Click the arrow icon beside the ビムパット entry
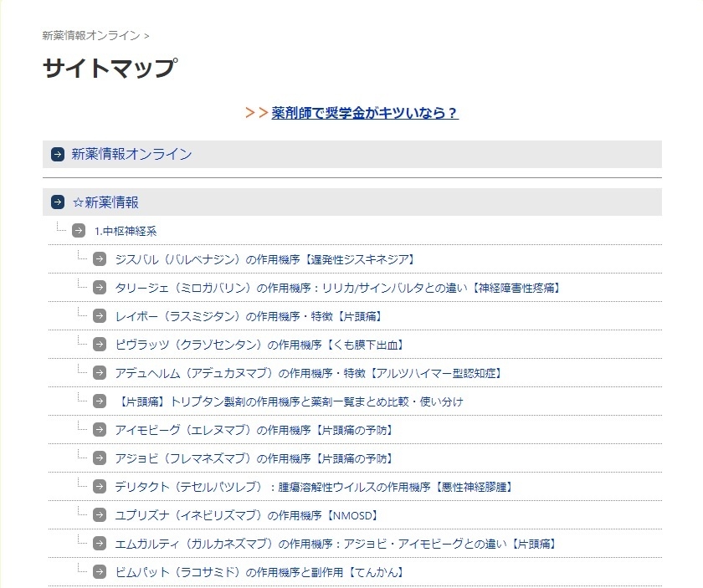703x588 pixels. 100,572
